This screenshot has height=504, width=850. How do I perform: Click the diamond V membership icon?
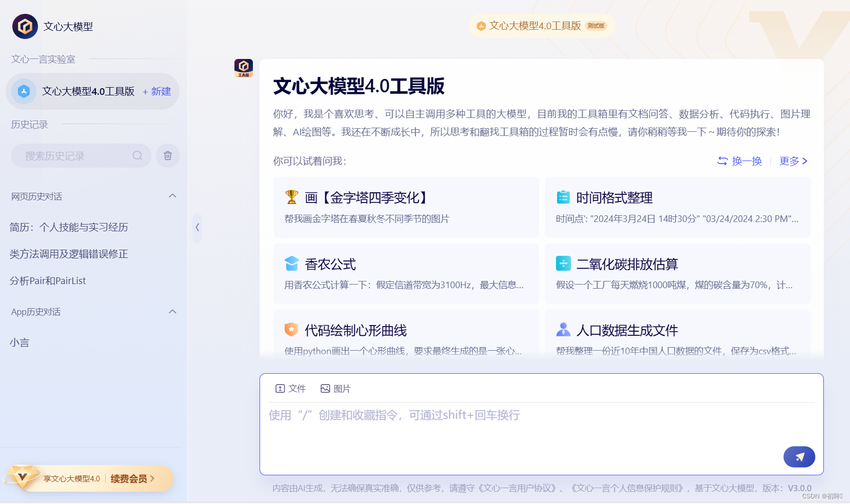coord(22,477)
